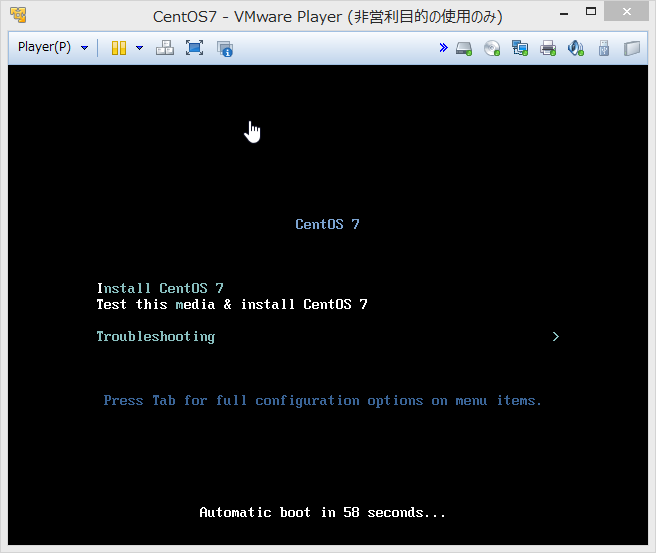656x553 pixels.
Task: Click the VMware Player title bar icon
Action: click(18, 15)
